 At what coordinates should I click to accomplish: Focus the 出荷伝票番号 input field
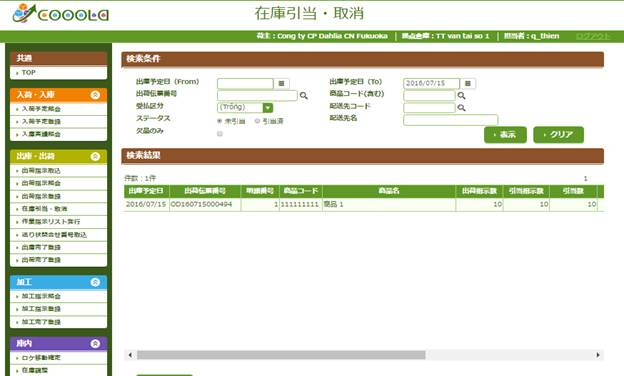click(257, 95)
